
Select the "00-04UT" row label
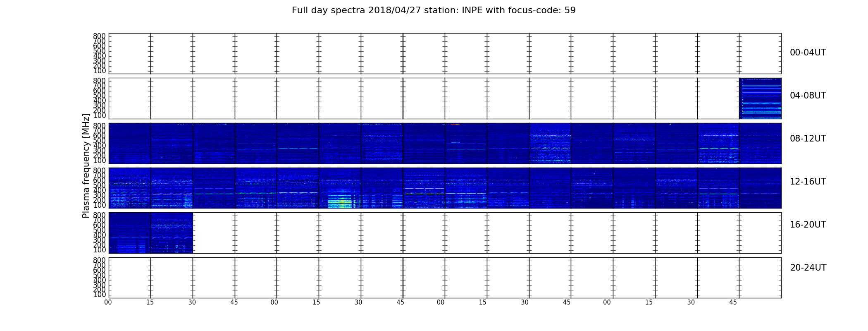click(808, 53)
